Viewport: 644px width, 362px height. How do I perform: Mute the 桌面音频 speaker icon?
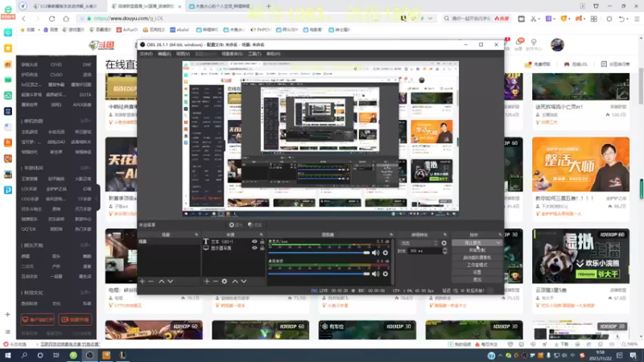(x=375, y=274)
